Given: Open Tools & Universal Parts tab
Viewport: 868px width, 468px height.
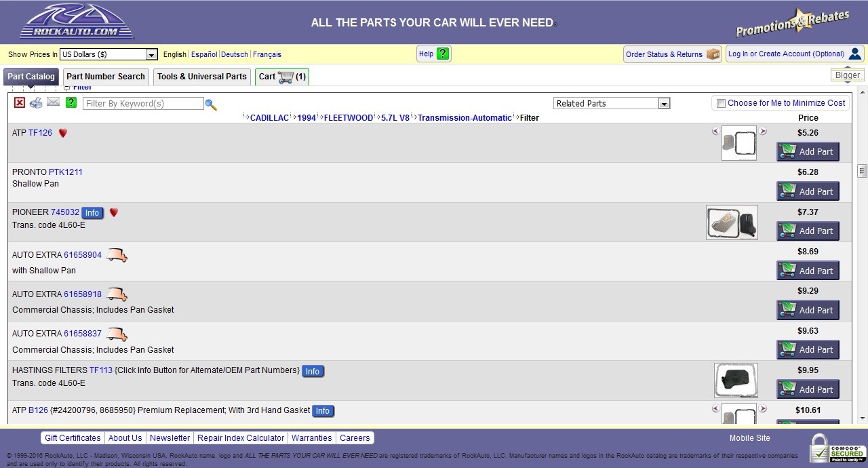Looking at the screenshot, I should [202, 77].
